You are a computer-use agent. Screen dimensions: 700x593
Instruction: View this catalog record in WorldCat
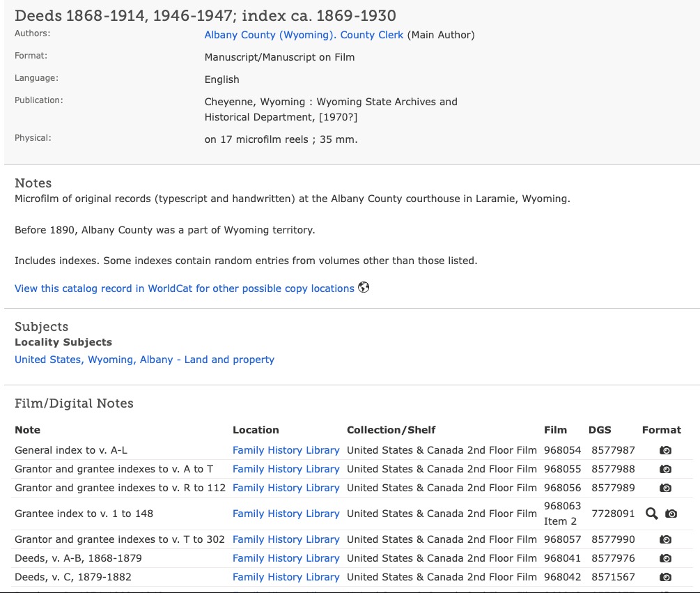coord(185,288)
